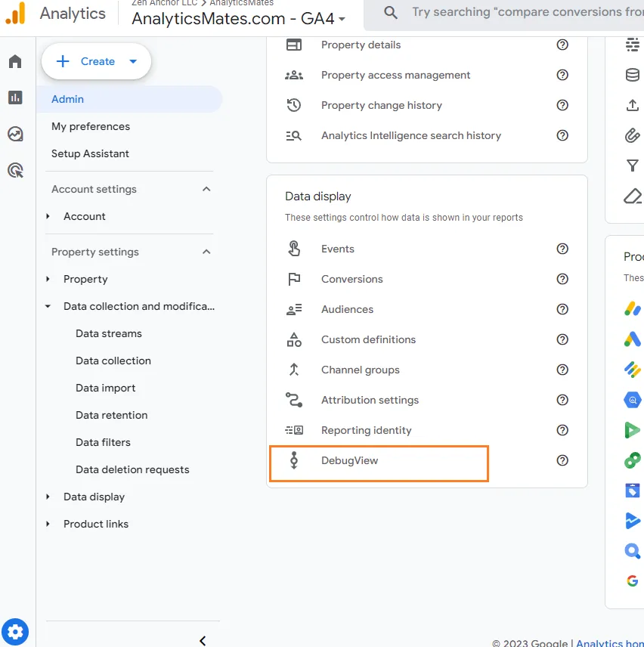Click help icon for Events

tap(562, 249)
